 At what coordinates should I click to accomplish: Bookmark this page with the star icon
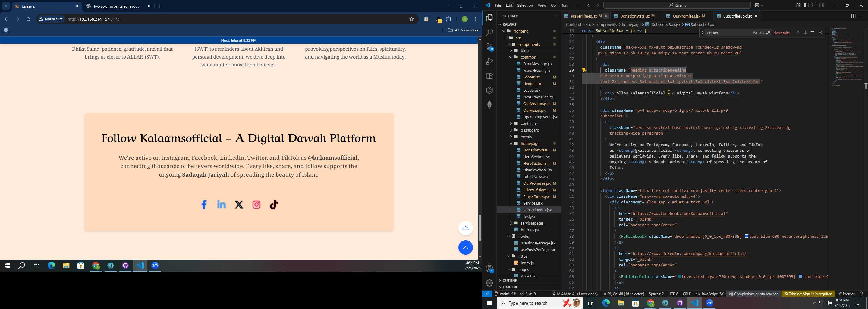(x=411, y=19)
